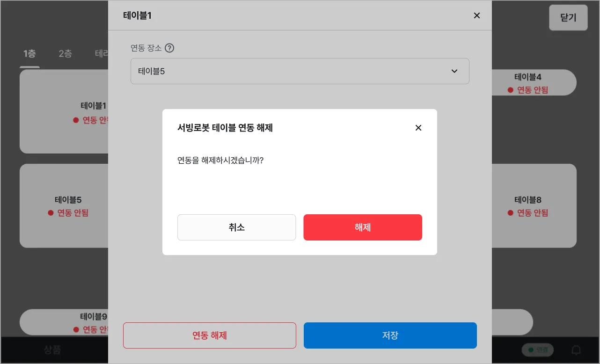Click the blue 저장 button
This screenshot has height=364, width=600.
(390, 335)
